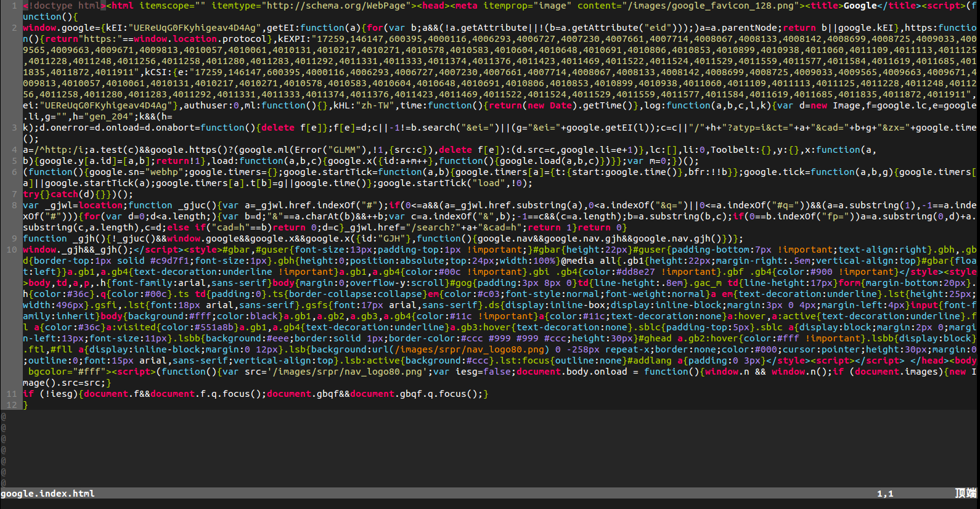Viewport: 980px width, 509px height.
Task: Click the kCSI property name
Action: coord(156,72)
